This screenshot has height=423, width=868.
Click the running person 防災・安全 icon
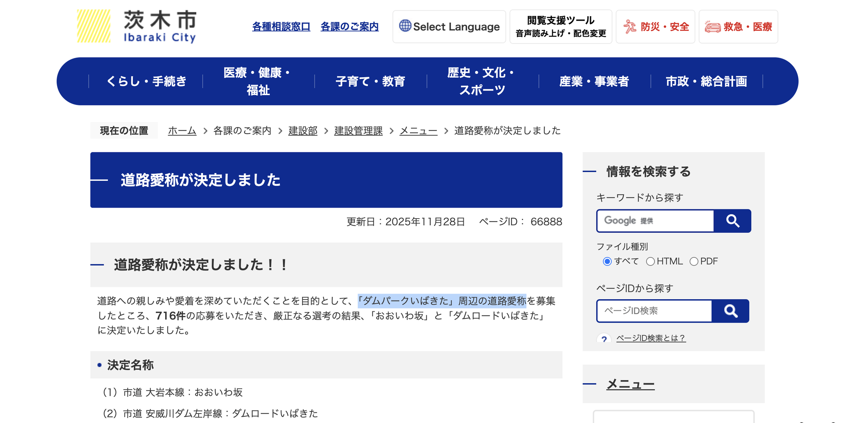[x=630, y=27]
